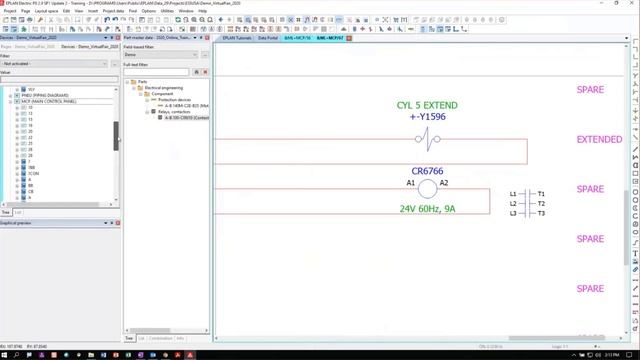640x360 pixels.
Task: Click the Full-text filter input field
Action: tap(157, 72)
